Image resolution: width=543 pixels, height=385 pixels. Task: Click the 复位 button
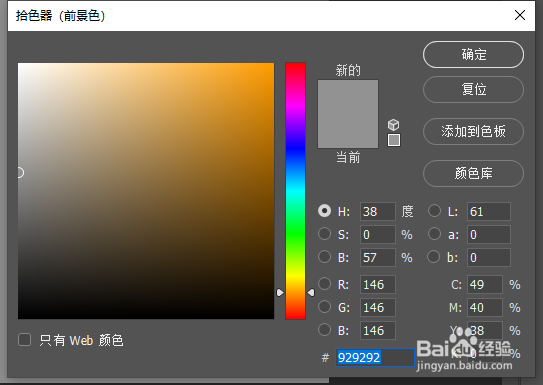473,89
